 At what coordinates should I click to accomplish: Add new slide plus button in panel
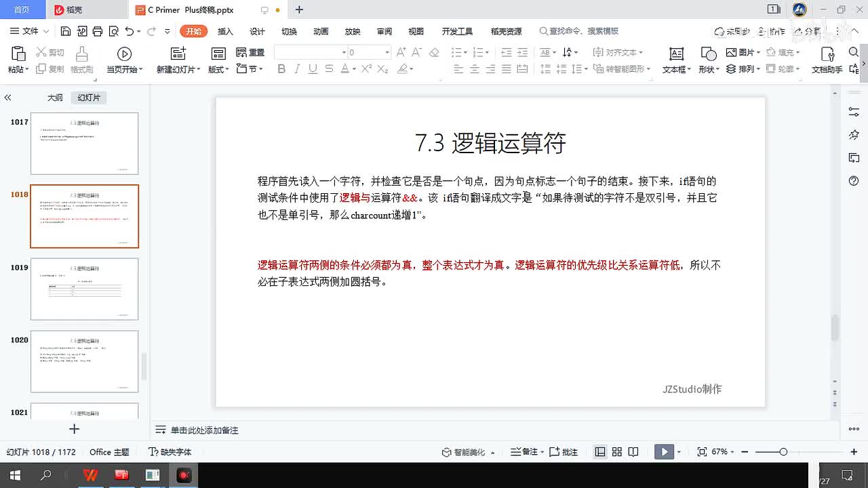click(75, 429)
